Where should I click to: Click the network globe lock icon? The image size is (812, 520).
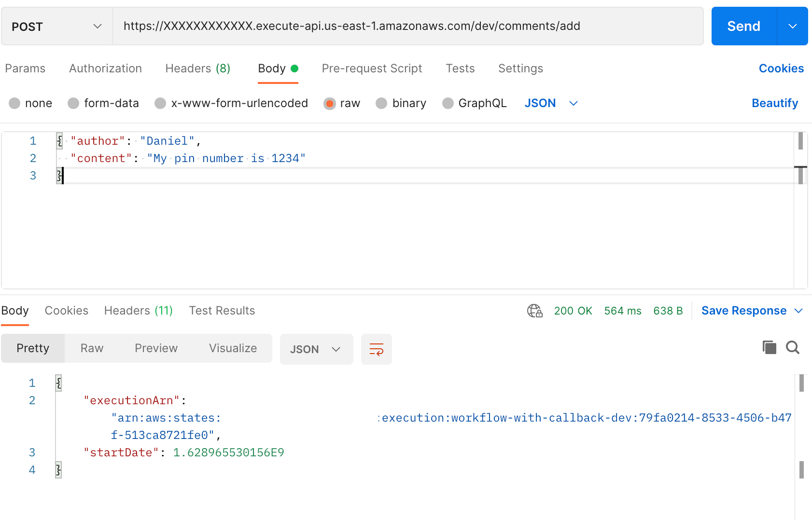pos(535,311)
